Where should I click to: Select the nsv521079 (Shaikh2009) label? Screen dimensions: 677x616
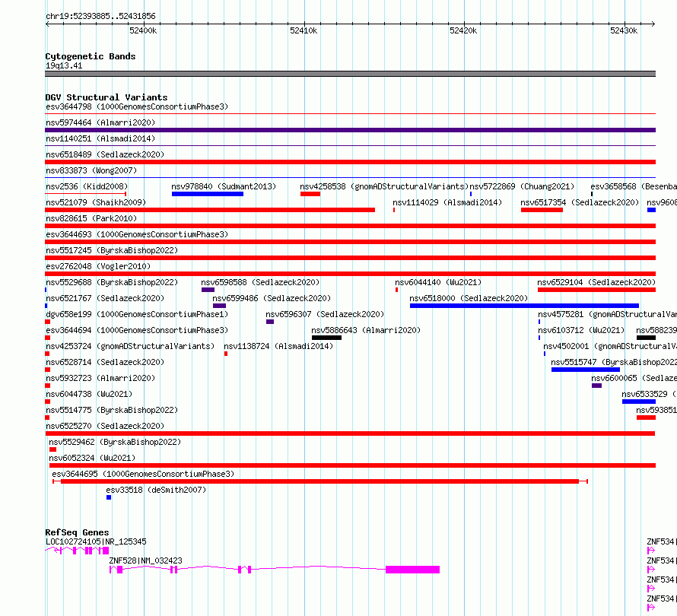96,202
